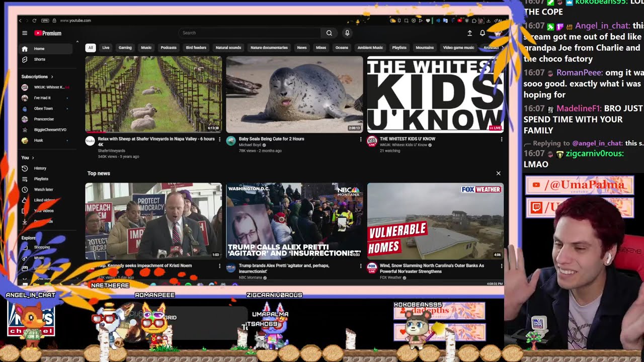Screen dimensions: 644x362
Task: Select the Ambient Music filter chip
Action: pos(370,48)
